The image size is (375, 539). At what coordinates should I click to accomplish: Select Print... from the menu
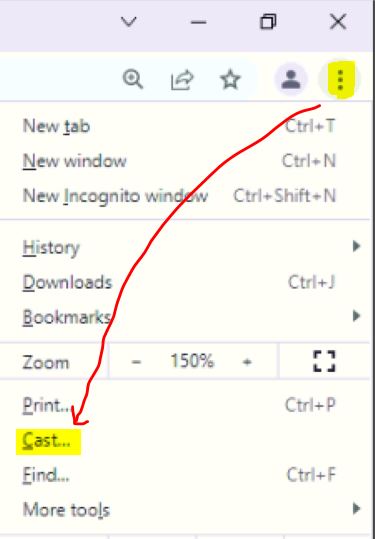tap(185, 405)
